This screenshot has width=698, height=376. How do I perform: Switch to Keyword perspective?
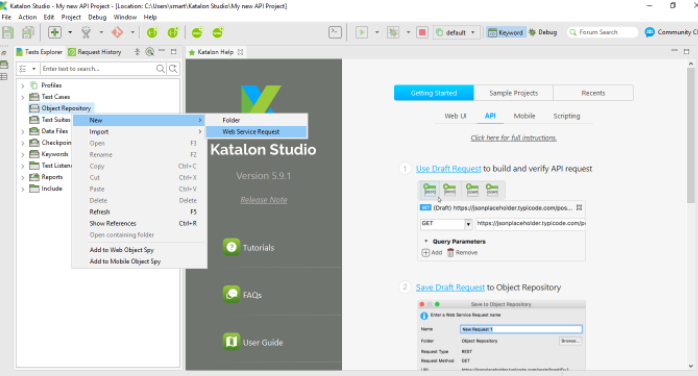pyautogui.click(x=505, y=32)
